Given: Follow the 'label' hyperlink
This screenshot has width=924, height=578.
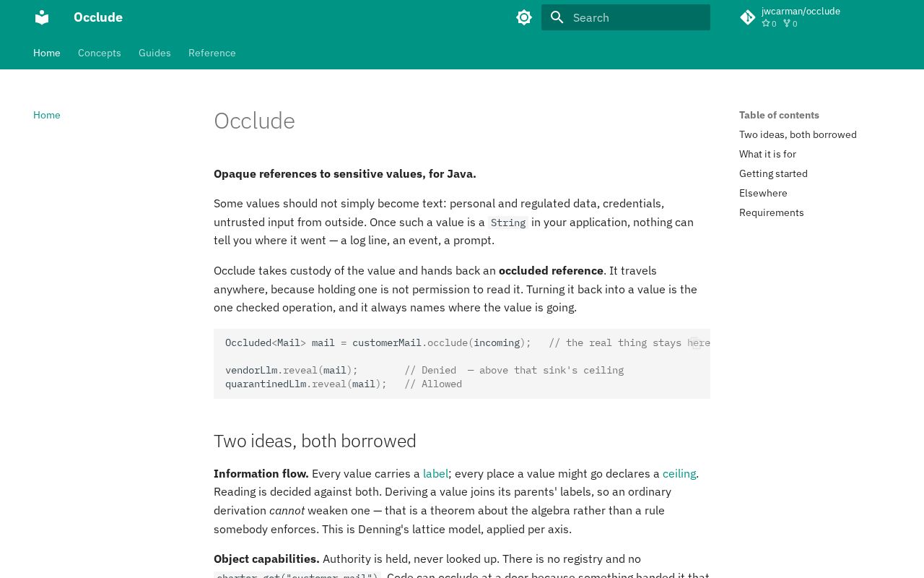Looking at the screenshot, I should (x=435, y=473).
